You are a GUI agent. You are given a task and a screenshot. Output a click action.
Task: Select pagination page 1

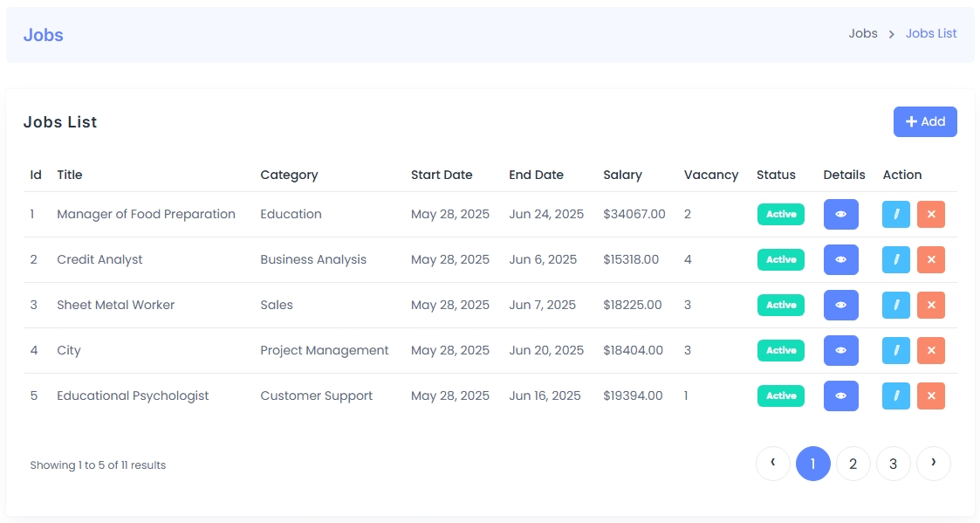(x=812, y=464)
